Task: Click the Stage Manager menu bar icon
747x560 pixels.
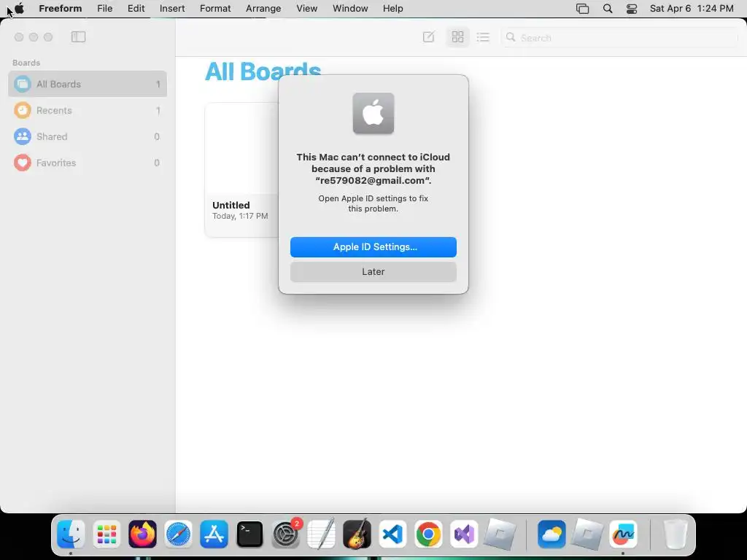Action: (x=582, y=9)
